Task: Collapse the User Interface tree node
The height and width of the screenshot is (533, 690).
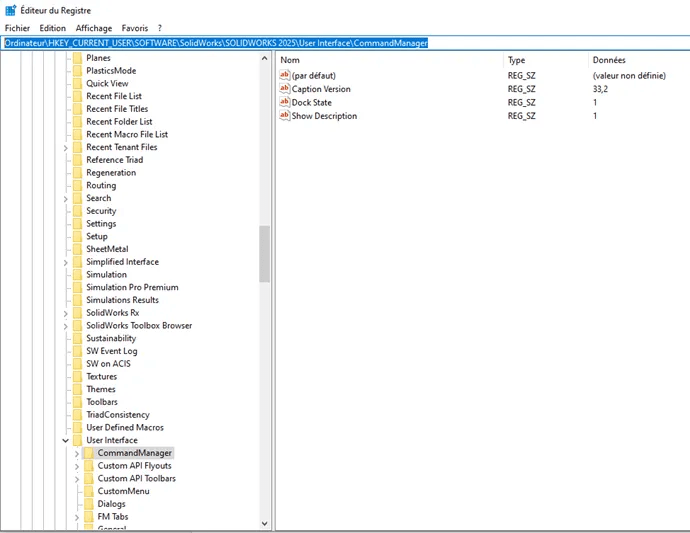Action: click(x=66, y=440)
